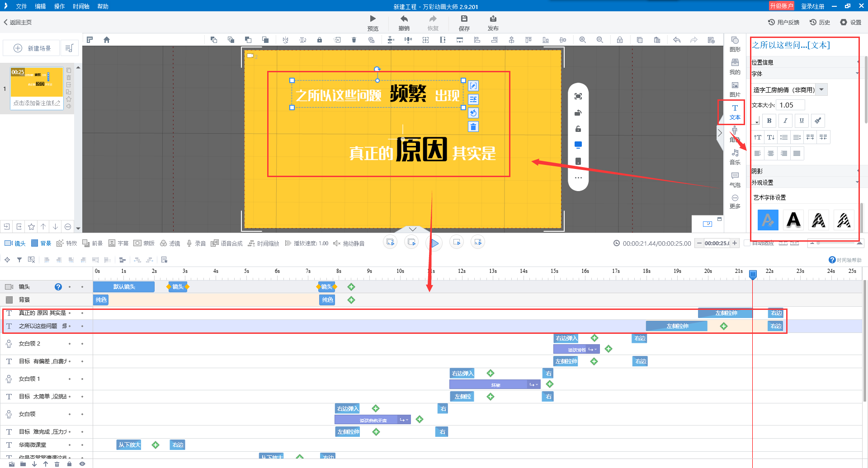Justify text alignment
868x468 pixels.
pos(797,154)
